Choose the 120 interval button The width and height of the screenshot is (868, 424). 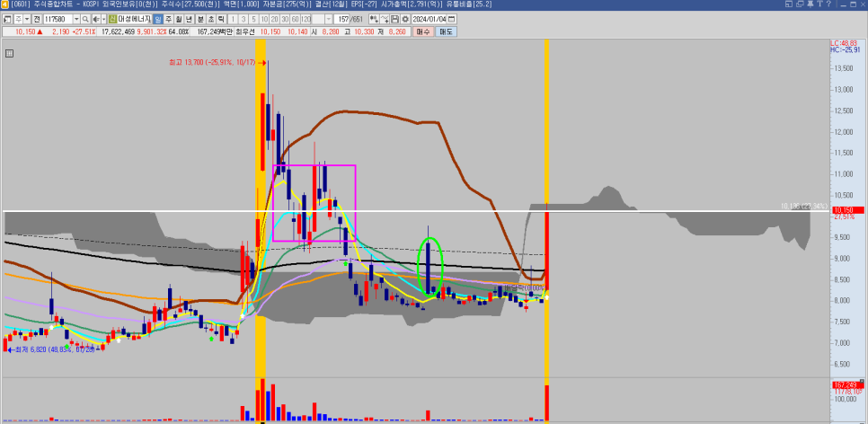click(306, 19)
